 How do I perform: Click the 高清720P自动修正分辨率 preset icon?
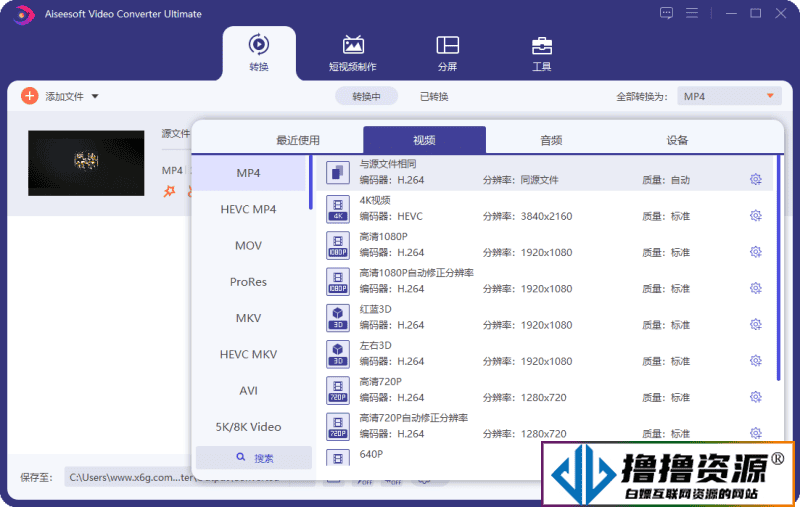[338, 426]
